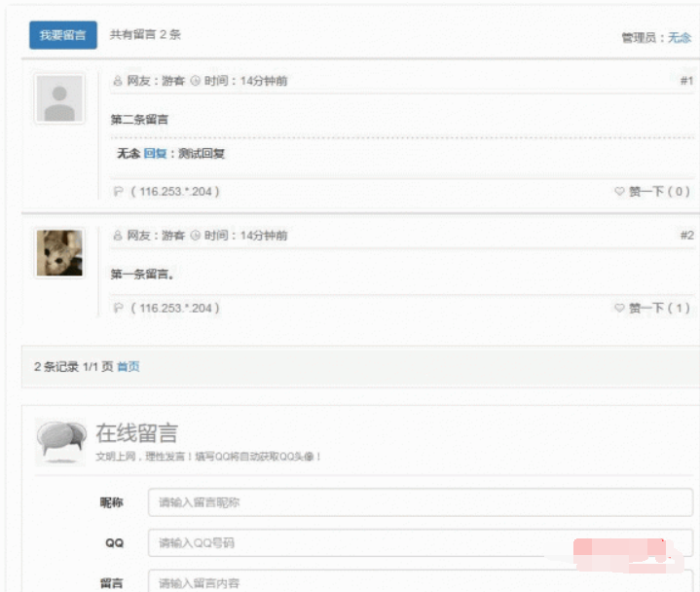Image resolution: width=700 pixels, height=592 pixels.
Task: Click the blue 我要留言 button
Action: pos(62,35)
